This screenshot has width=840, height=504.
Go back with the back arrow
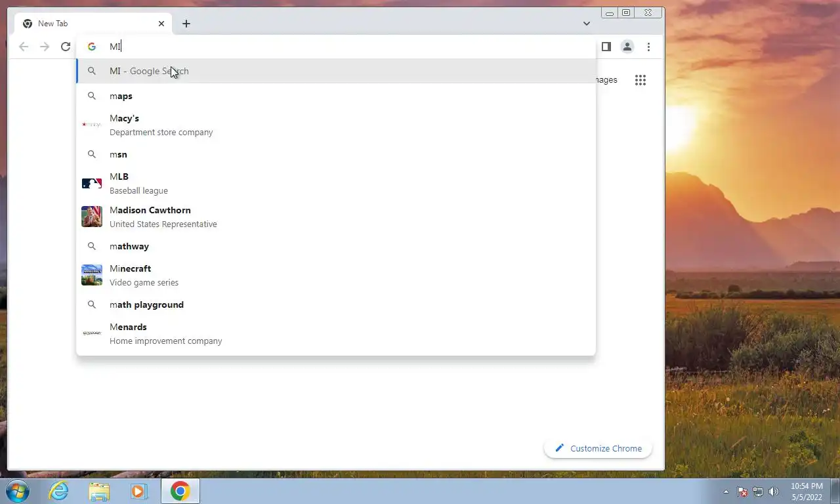click(x=24, y=47)
